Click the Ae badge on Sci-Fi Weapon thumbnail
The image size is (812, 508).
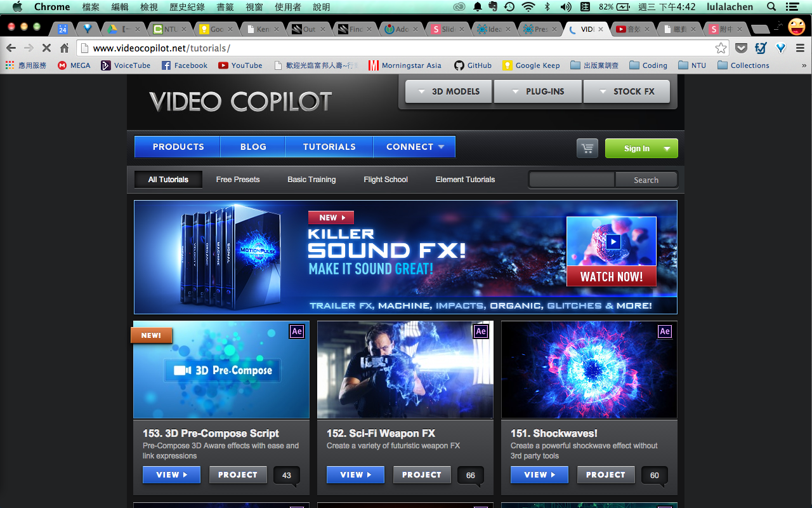tap(481, 331)
